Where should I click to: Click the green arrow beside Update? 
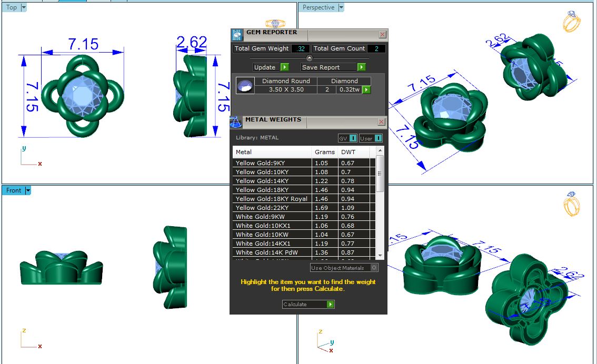284,67
